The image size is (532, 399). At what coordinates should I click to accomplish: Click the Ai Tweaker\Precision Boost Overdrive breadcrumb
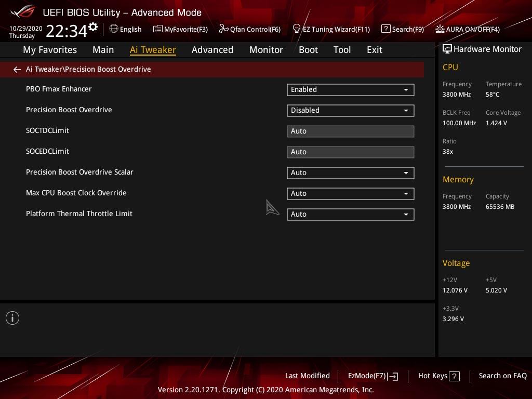pyautogui.click(x=88, y=69)
